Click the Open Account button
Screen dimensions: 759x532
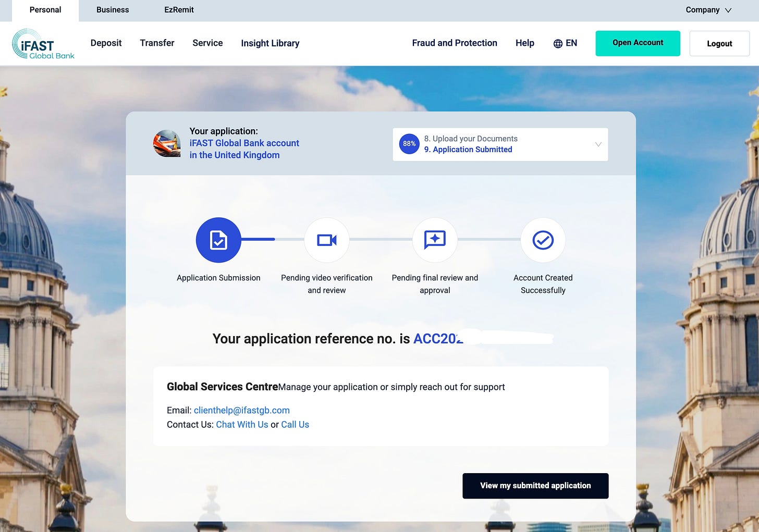pyautogui.click(x=638, y=43)
